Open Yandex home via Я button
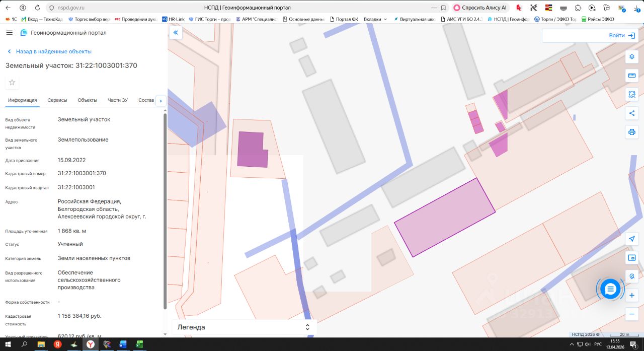 pyautogui.click(x=23, y=8)
